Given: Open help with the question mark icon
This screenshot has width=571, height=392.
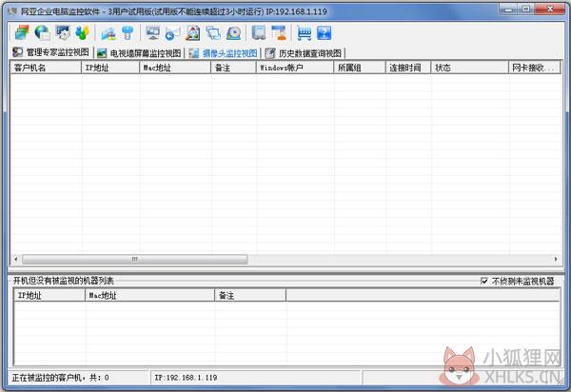Looking at the screenshot, I should [x=325, y=33].
